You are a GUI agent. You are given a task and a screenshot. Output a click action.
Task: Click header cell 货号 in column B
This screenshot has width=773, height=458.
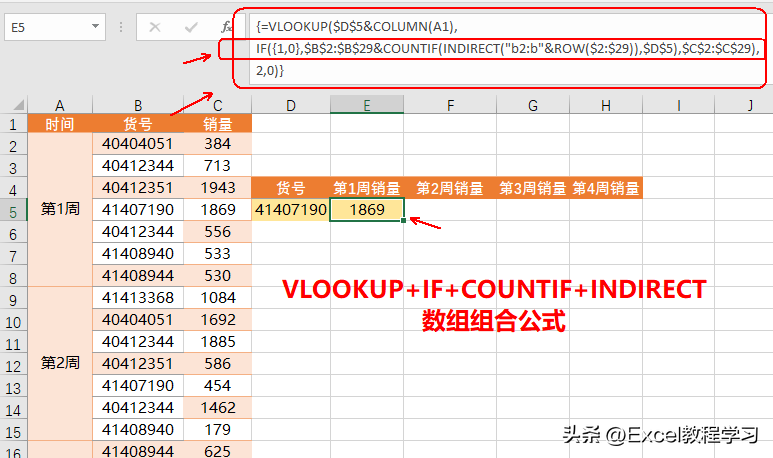point(138,124)
